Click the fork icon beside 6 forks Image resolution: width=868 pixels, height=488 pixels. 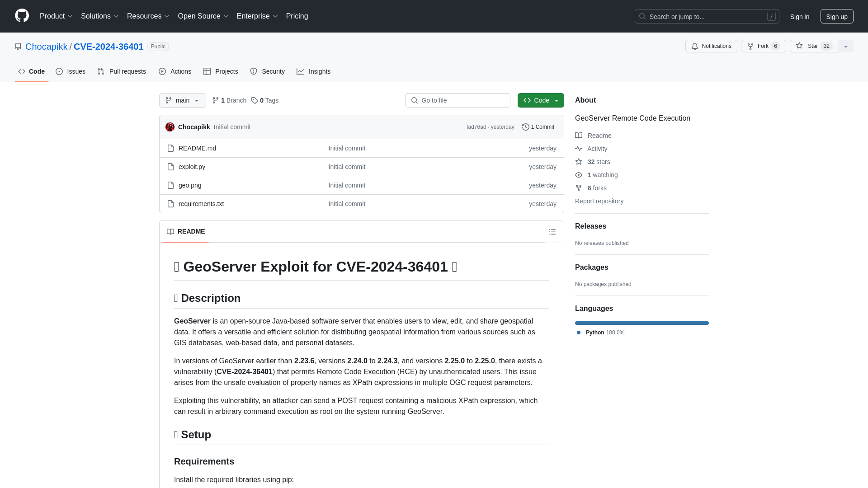579,188
